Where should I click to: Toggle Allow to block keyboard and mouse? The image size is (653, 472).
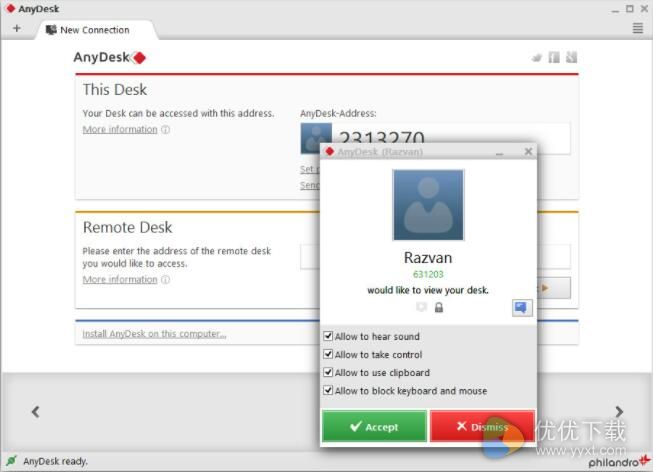[328, 391]
